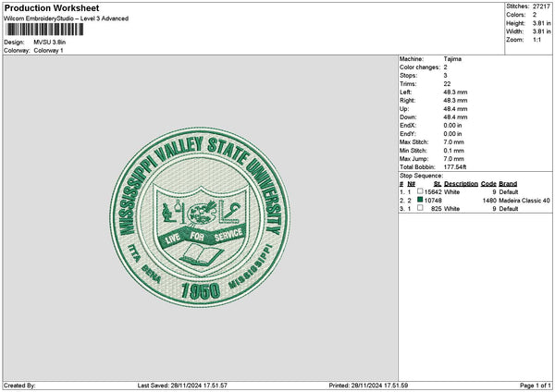
Task: Click the brand 'Madeira Classic 40'
Action: (524, 201)
